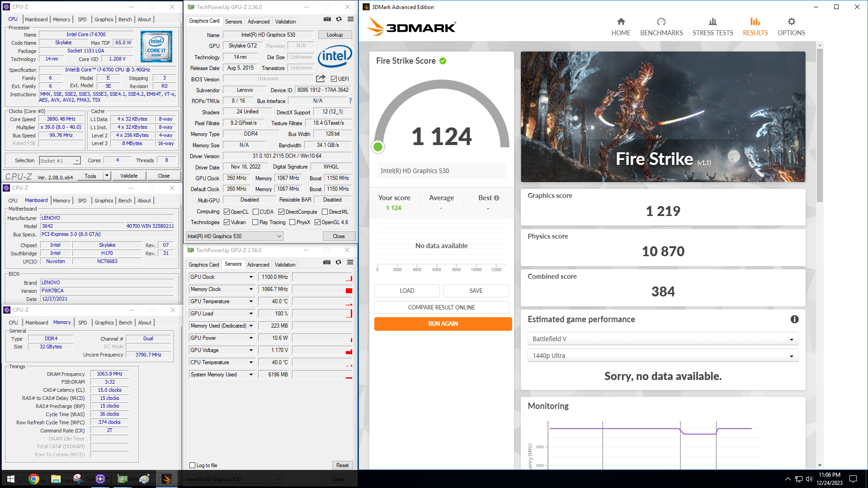Click COMPARE RESULT ONLINE button
The height and width of the screenshot is (488, 868).
point(442,307)
